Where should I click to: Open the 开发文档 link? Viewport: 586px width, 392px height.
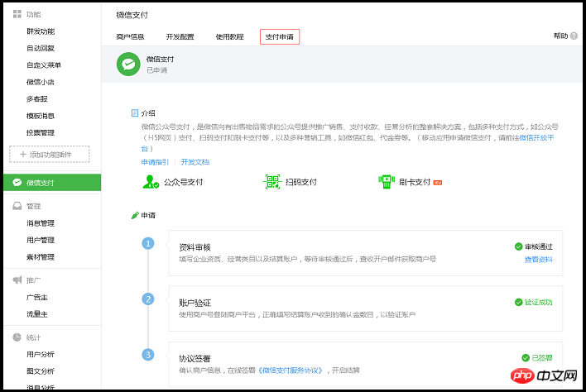coord(195,162)
